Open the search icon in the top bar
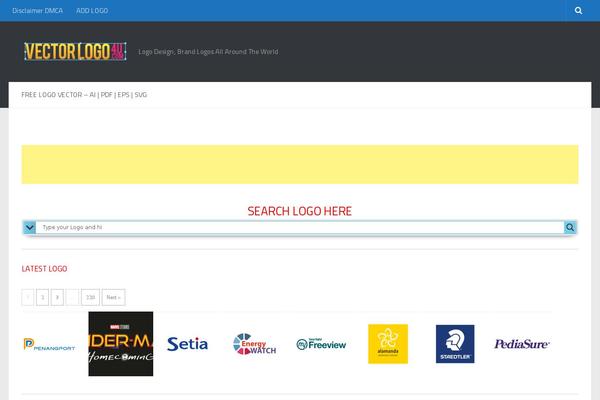600x400 pixels. 578,10
